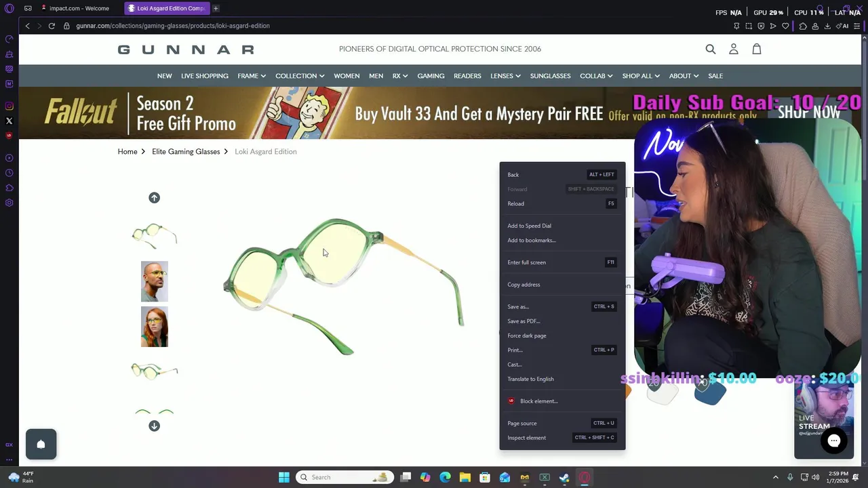Open a new tab with the plus button
The height and width of the screenshot is (488, 868).
(x=216, y=8)
